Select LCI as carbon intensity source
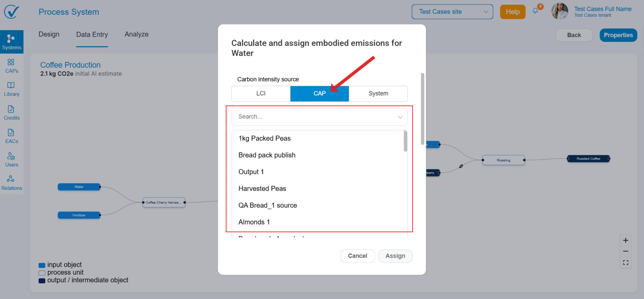 [261, 94]
